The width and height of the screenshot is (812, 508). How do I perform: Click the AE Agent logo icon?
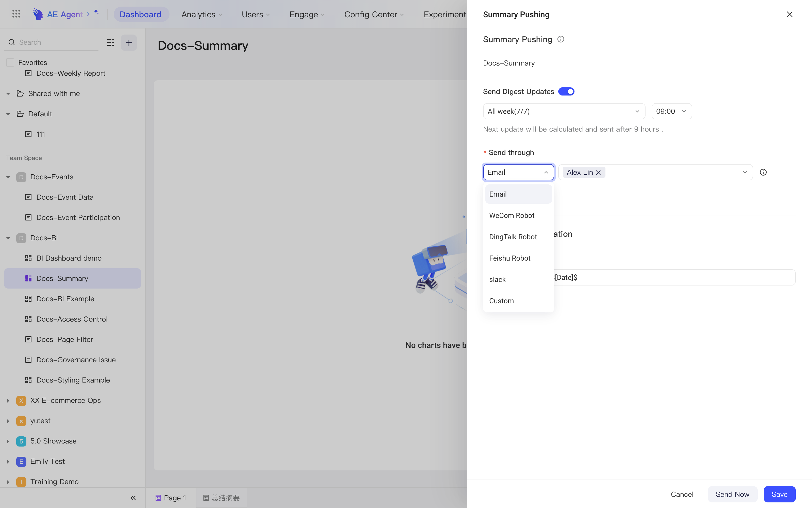point(38,14)
